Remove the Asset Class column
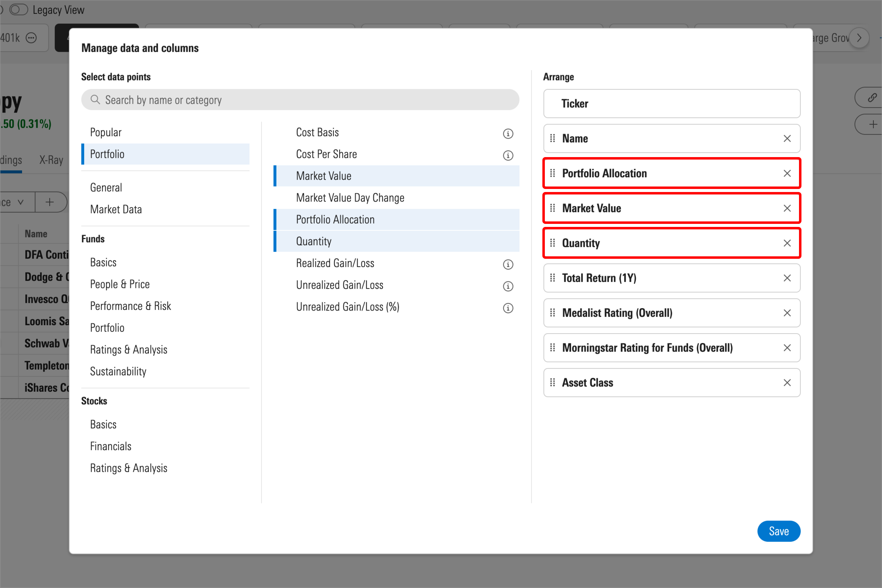 [x=787, y=383]
